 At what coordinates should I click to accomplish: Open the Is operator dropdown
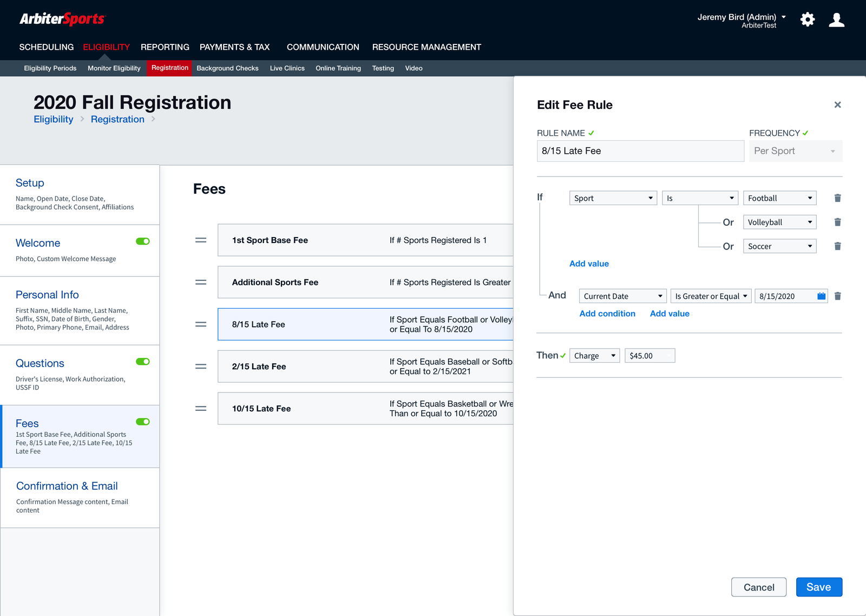(700, 198)
